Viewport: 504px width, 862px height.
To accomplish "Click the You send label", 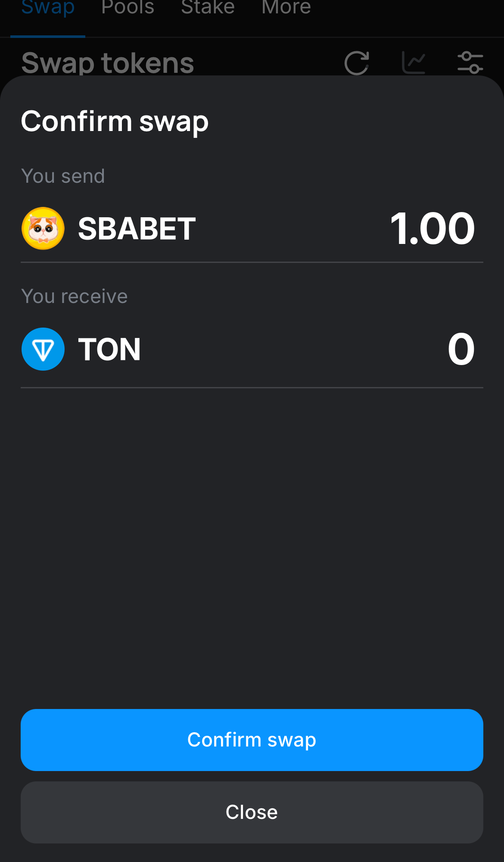I will (x=63, y=176).
